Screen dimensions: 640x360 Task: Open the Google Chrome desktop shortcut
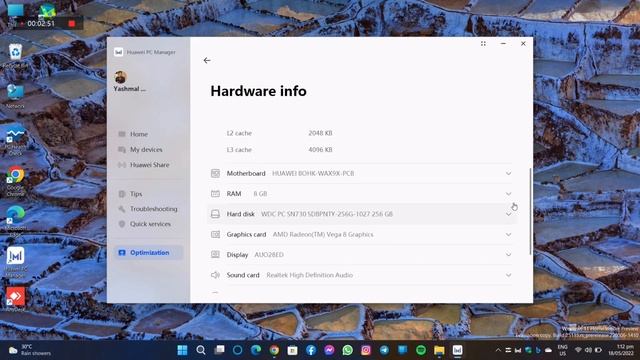15,182
